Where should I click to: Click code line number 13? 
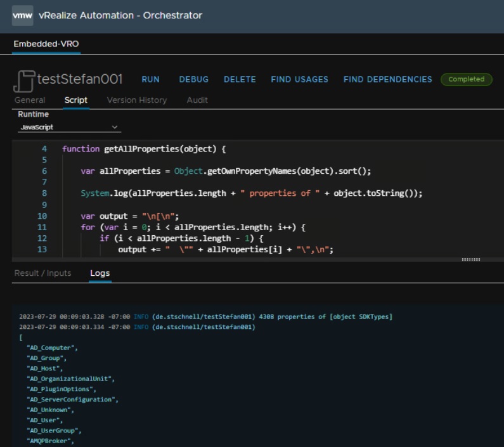[42, 250]
